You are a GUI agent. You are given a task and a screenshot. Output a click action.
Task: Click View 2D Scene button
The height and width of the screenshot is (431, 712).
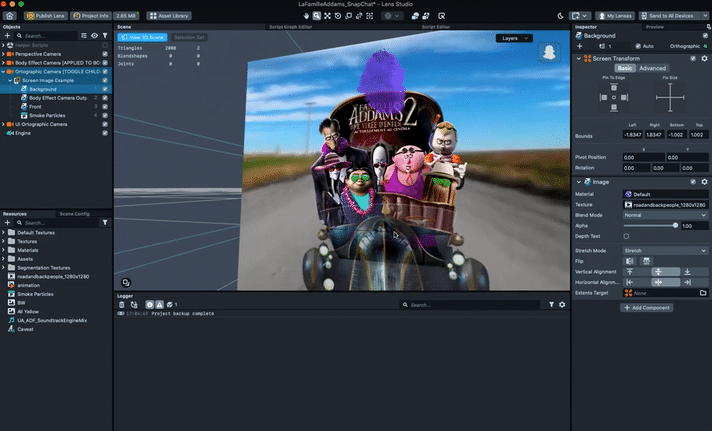click(x=142, y=37)
